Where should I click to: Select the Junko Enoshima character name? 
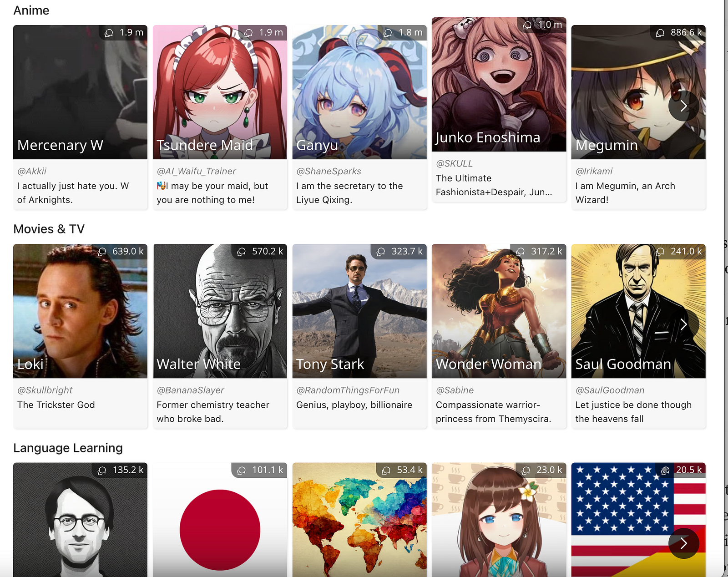[x=488, y=137]
